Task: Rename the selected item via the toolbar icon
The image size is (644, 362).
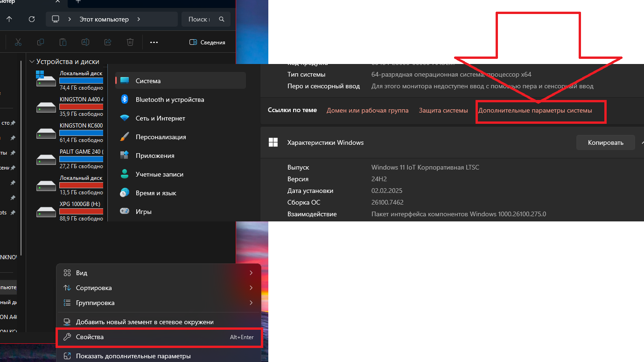Action: click(85, 42)
